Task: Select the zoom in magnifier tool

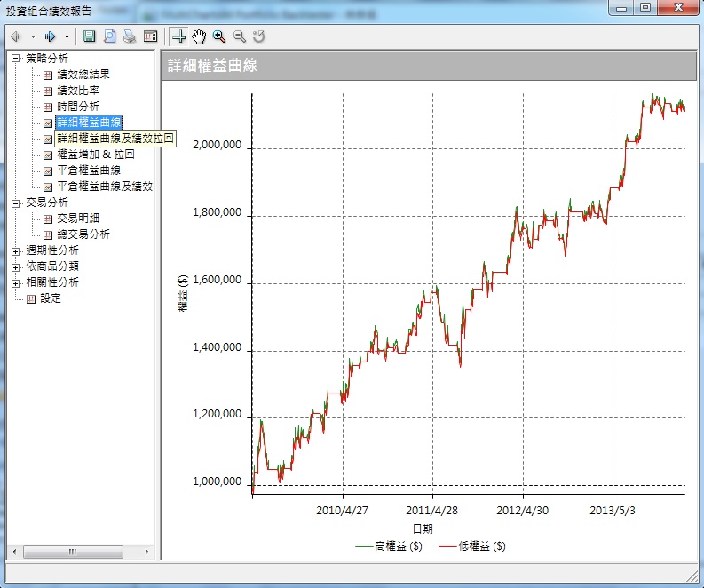Action: pyautogui.click(x=219, y=36)
